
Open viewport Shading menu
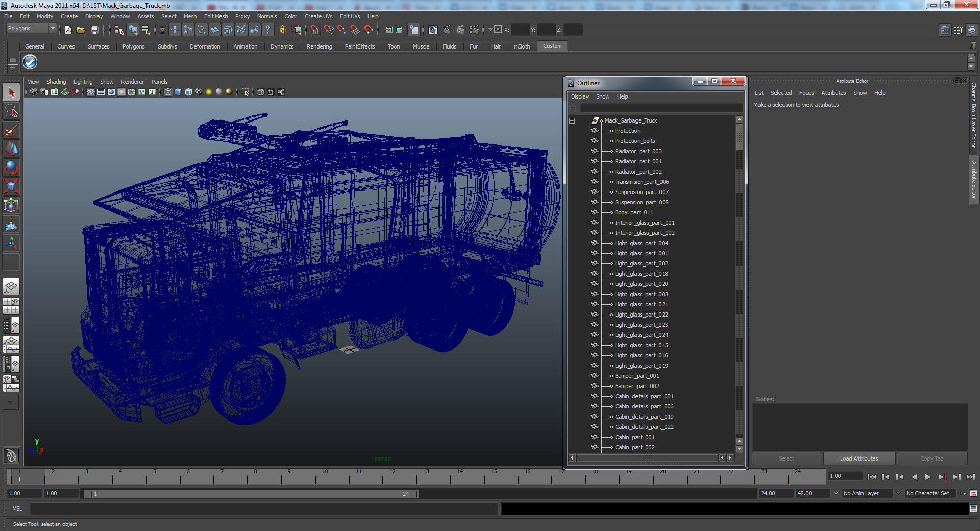(56, 82)
